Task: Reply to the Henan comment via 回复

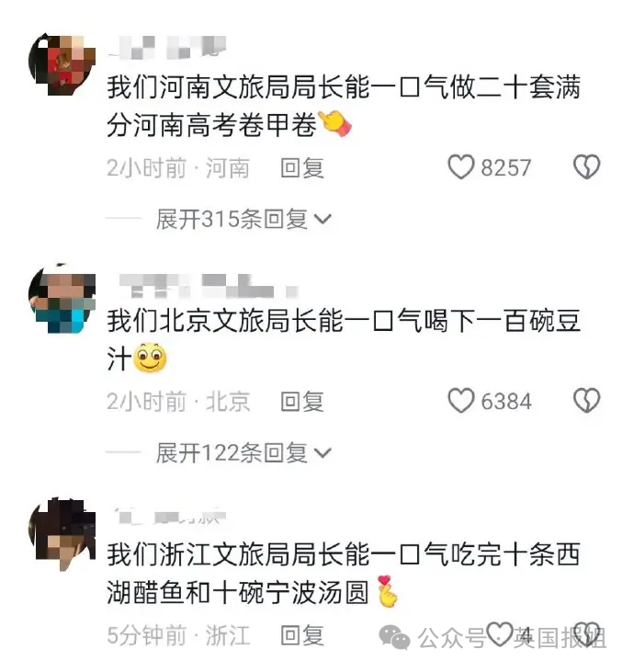Action: point(302,167)
